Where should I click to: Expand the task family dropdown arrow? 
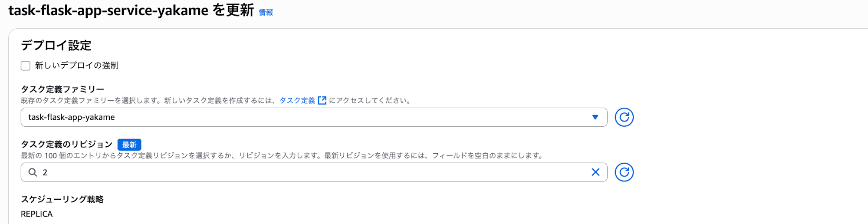pyautogui.click(x=595, y=117)
